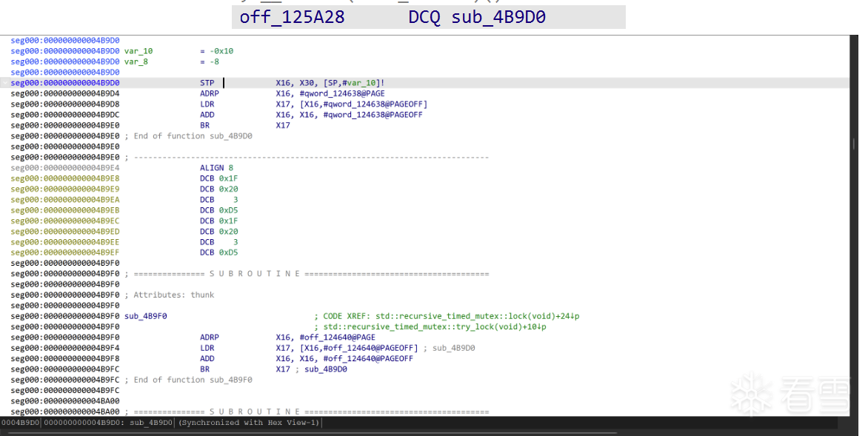Image resolution: width=868 pixels, height=436 pixels.
Task: Click the sub_4B9F0 function label
Action: pyautogui.click(x=146, y=316)
